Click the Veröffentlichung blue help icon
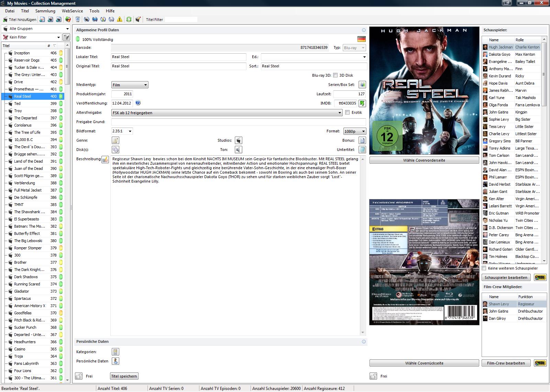Screen dimensions: 550x392 tap(138, 103)
